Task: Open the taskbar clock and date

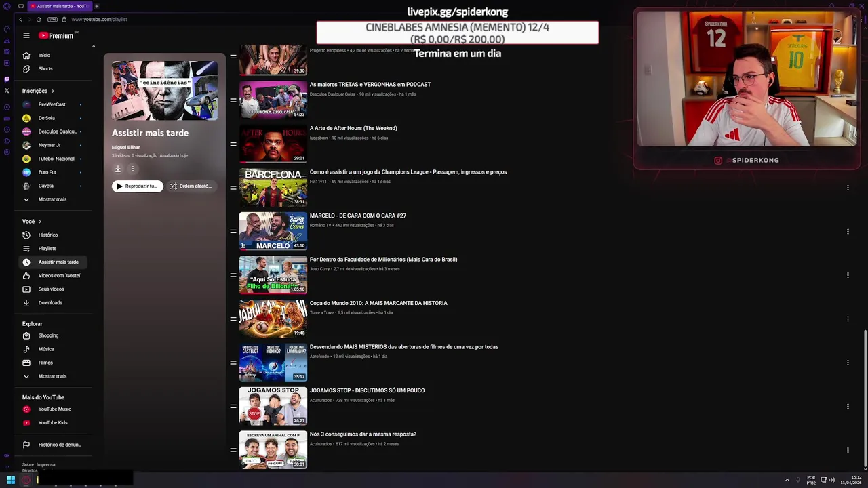Action: pos(851,480)
